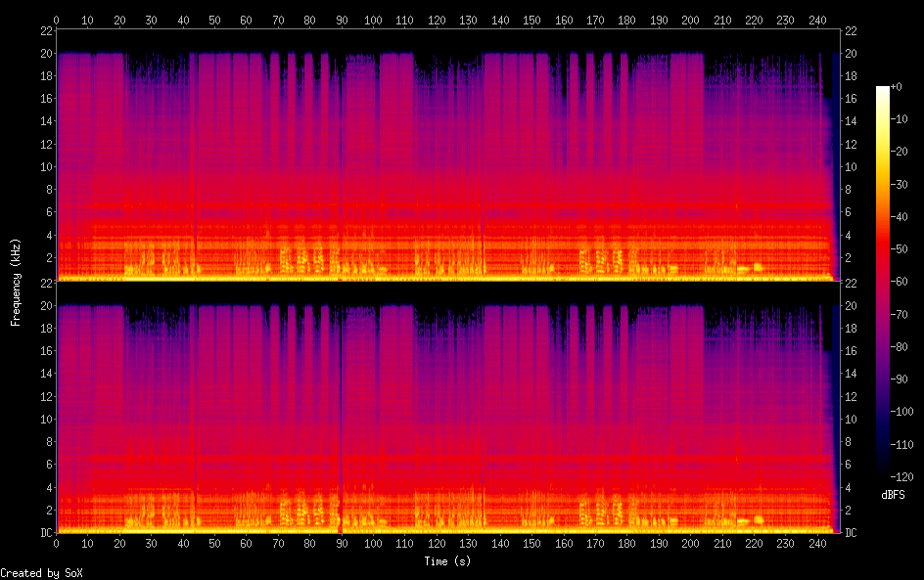Click the -30 value on color scale
Screen dimensions: 924x580
tap(903, 185)
